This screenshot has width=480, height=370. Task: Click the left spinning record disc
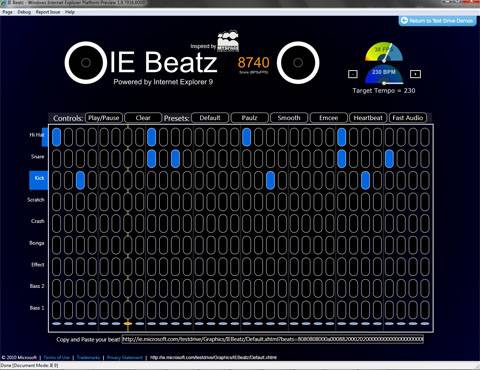pyautogui.click(x=86, y=62)
